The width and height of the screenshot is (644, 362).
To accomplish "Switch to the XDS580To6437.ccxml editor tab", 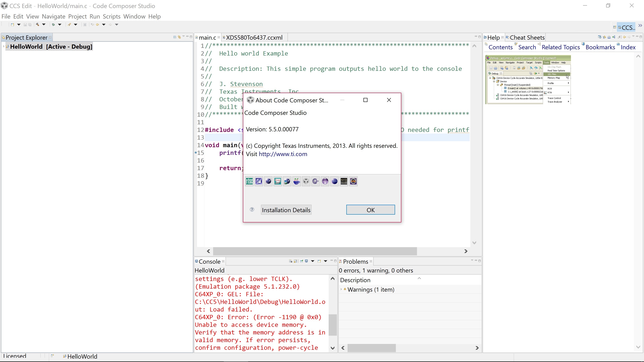I will tap(254, 37).
